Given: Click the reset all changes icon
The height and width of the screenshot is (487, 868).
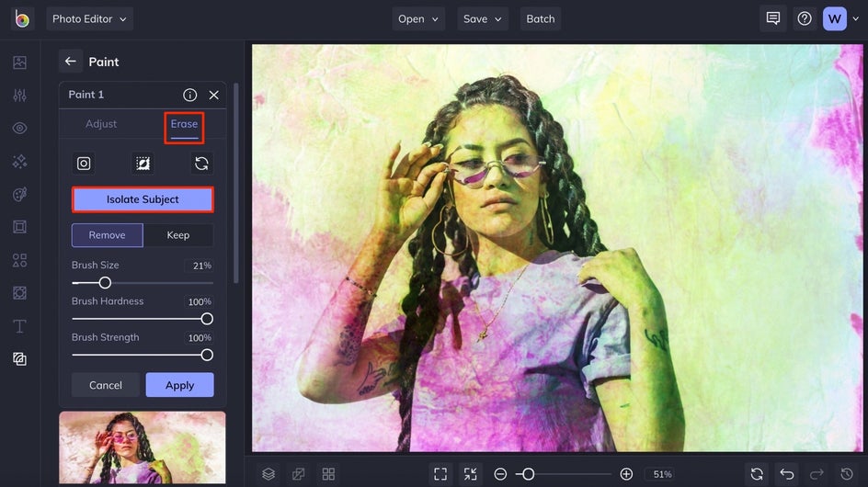Looking at the screenshot, I should (757, 474).
